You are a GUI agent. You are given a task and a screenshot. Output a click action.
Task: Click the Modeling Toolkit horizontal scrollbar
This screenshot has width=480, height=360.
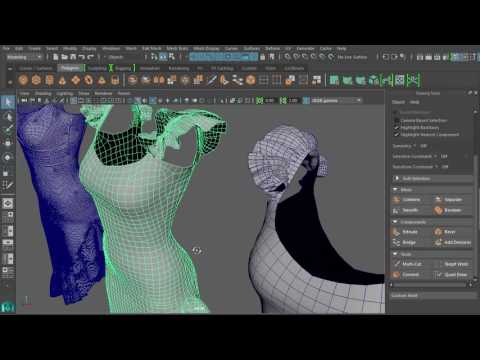(x=430, y=285)
